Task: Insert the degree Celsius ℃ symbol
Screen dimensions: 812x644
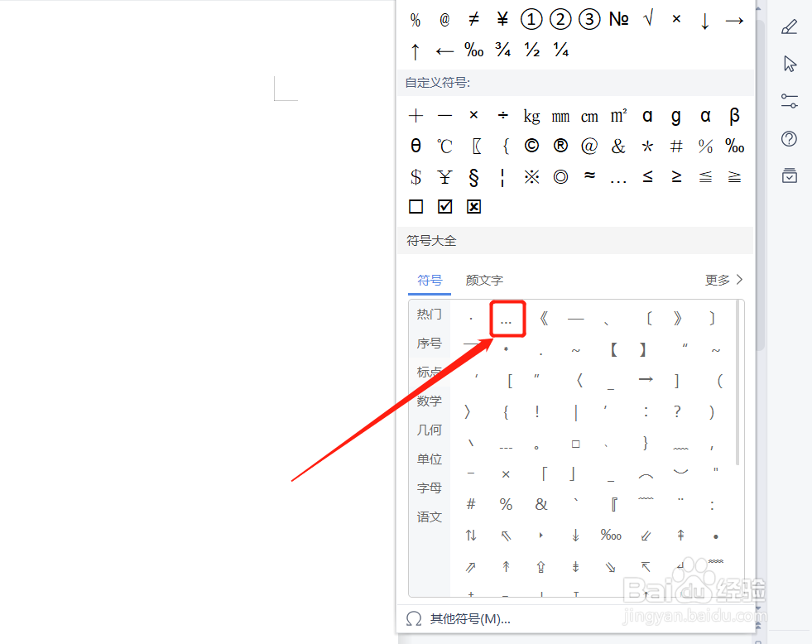Action: (444, 146)
